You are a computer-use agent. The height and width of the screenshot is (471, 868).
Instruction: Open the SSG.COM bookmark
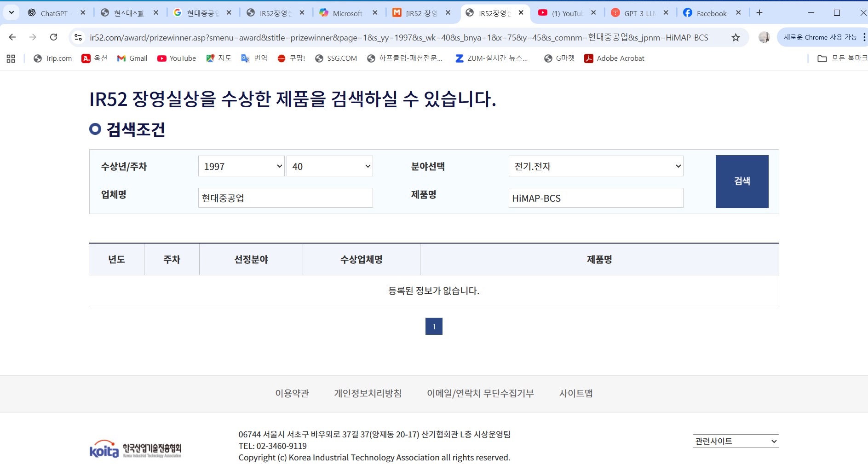pyautogui.click(x=336, y=58)
